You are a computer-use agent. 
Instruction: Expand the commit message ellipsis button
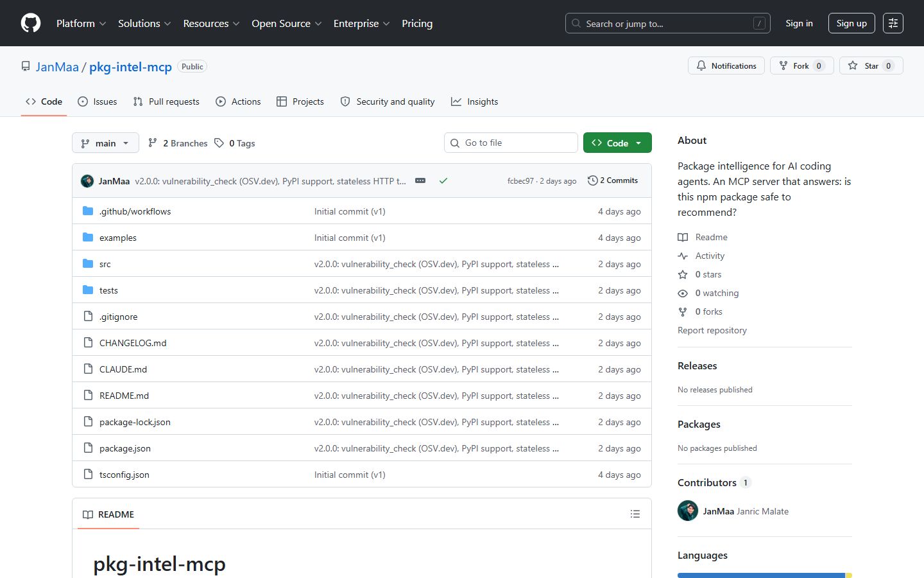420,181
